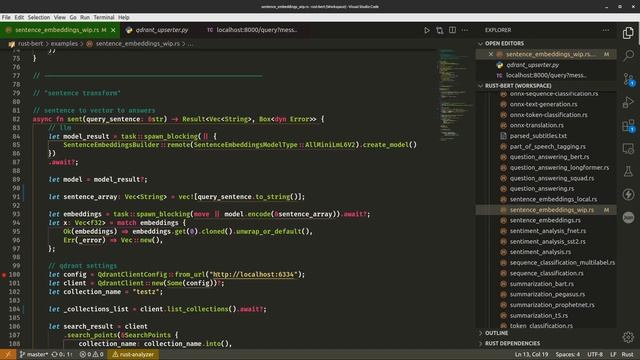Click sentence_embeddings_wip.rs in the breadcrumb
This screenshot has width=640, height=360.
138,44
